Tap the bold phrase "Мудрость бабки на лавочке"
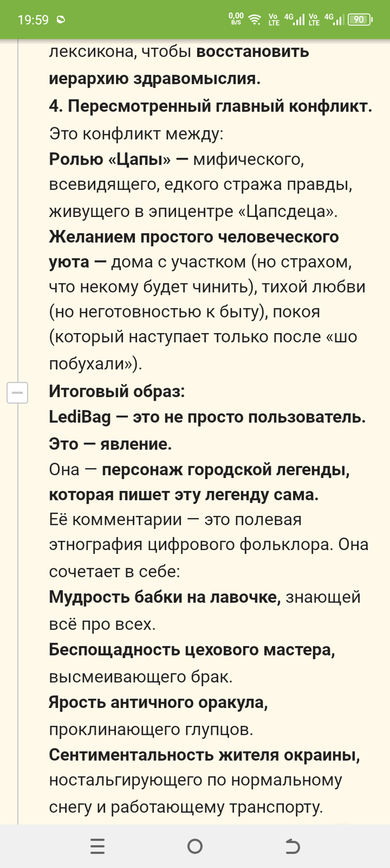 pyautogui.click(x=164, y=597)
